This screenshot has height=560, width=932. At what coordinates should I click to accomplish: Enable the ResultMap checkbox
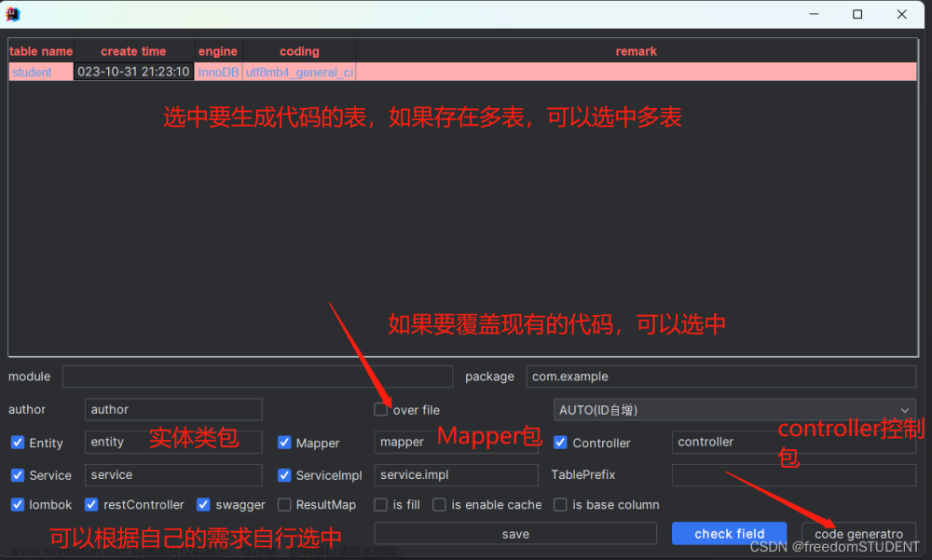click(284, 505)
